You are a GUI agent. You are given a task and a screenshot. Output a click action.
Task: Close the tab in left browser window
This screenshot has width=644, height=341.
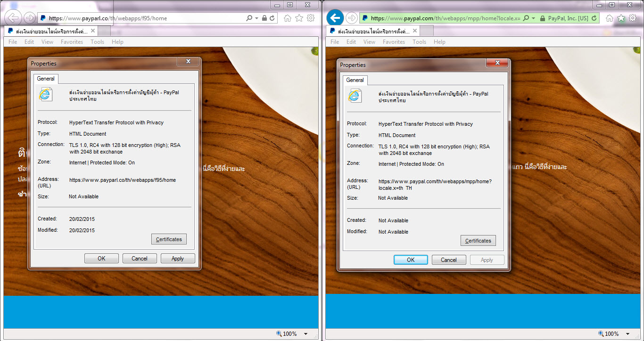tap(92, 31)
